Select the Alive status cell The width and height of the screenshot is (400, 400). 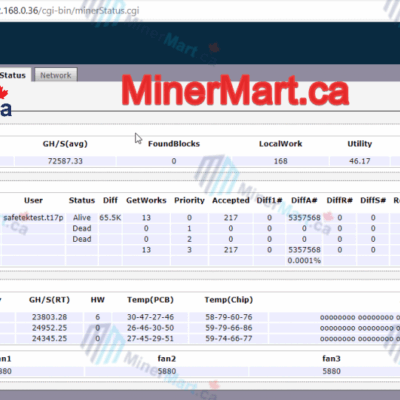coord(82,218)
